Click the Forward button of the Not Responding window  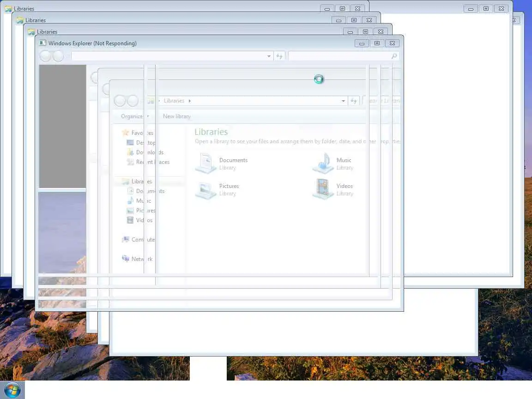pos(58,56)
